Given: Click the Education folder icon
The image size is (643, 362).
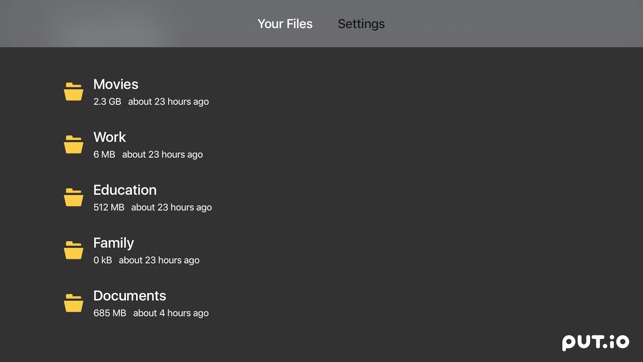Looking at the screenshot, I should pyautogui.click(x=74, y=197).
